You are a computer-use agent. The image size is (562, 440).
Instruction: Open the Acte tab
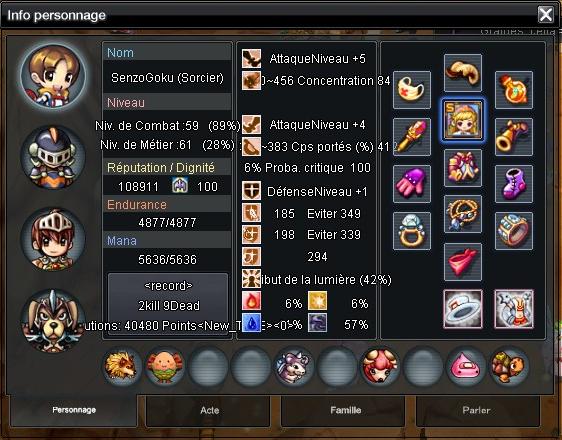(x=209, y=410)
